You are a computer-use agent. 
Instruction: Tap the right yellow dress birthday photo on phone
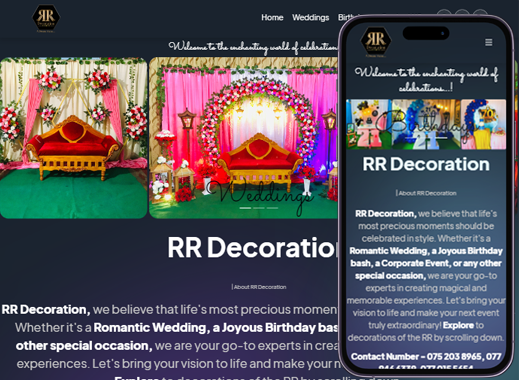pyautogui.click(x=483, y=124)
